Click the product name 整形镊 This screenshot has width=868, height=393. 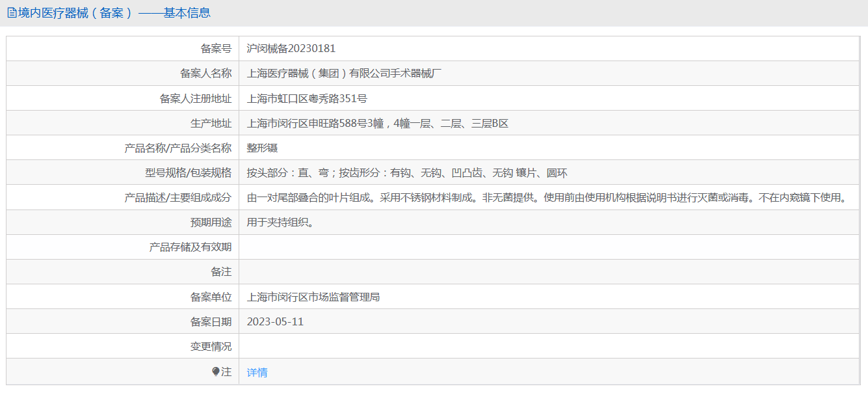[x=262, y=148]
